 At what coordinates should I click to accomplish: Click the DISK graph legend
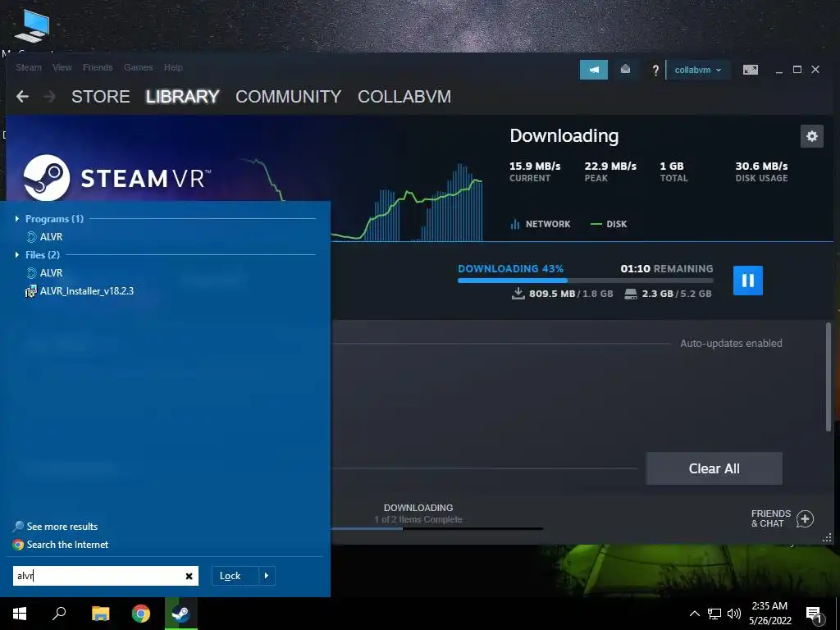[609, 224]
